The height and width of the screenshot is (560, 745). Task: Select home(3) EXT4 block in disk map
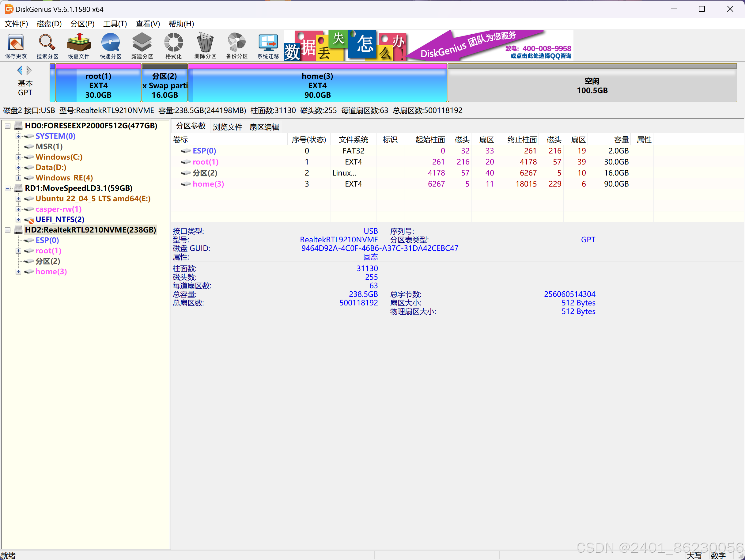click(x=318, y=83)
